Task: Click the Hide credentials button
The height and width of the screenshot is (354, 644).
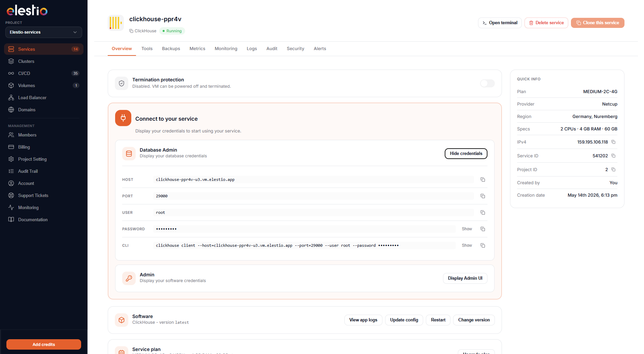Action: 466,154
